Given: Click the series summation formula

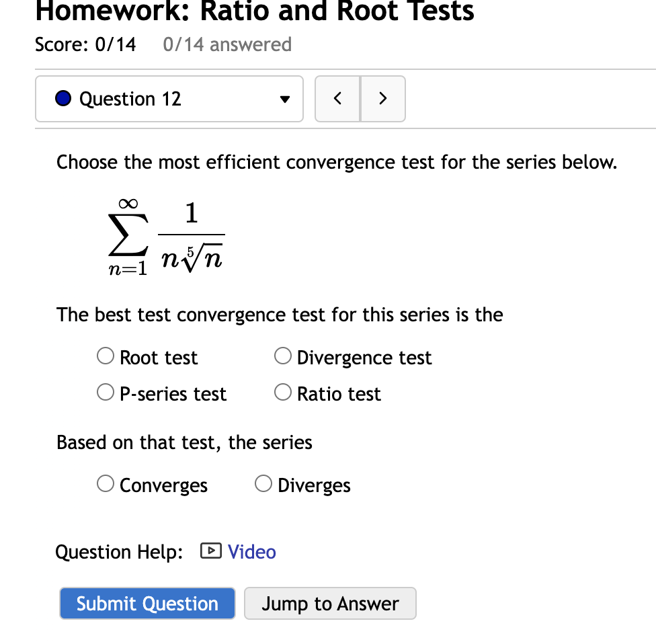Looking at the screenshot, I should tap(167, 235).
